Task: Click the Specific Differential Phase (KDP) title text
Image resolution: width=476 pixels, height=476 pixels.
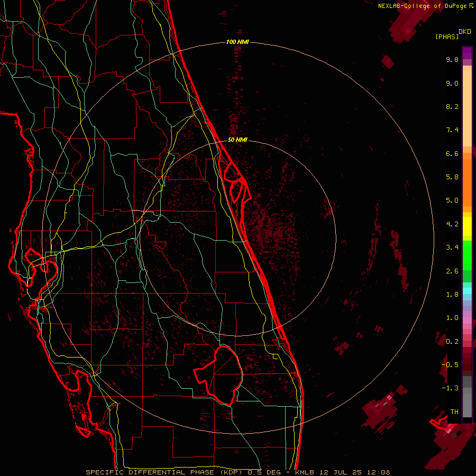Action: pos(165,472)
